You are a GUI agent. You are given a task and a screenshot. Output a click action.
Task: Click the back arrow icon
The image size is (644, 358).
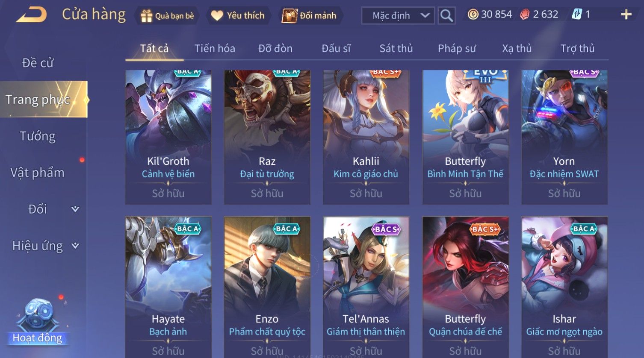32,15
